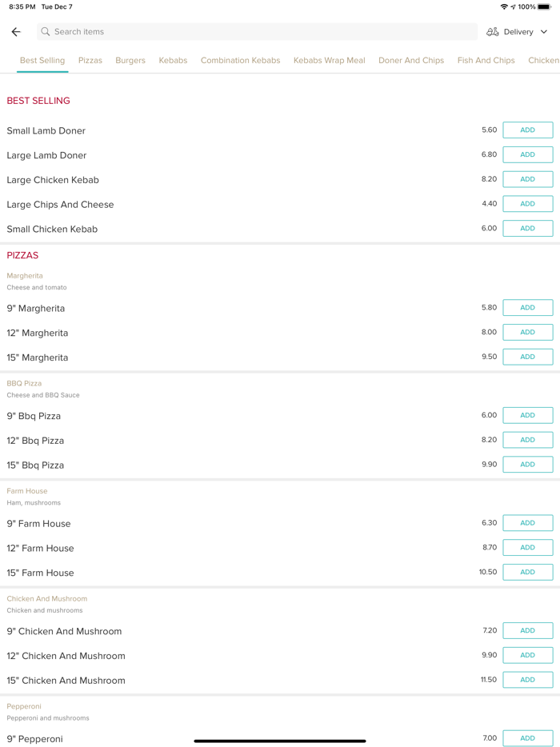This screenshot has width=560, height=747.
Task: Add Large Chips And Cheese
Action: (x=527, y=204)
